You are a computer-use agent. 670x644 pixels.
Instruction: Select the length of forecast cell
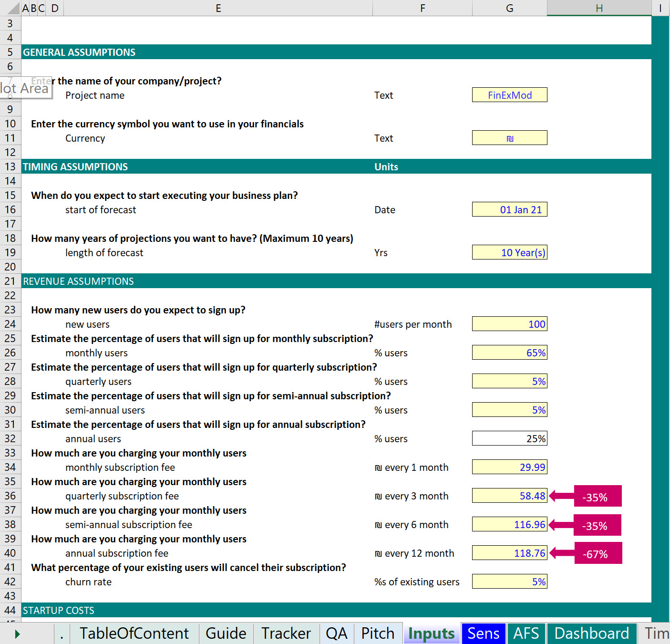(x=510, y=252)
